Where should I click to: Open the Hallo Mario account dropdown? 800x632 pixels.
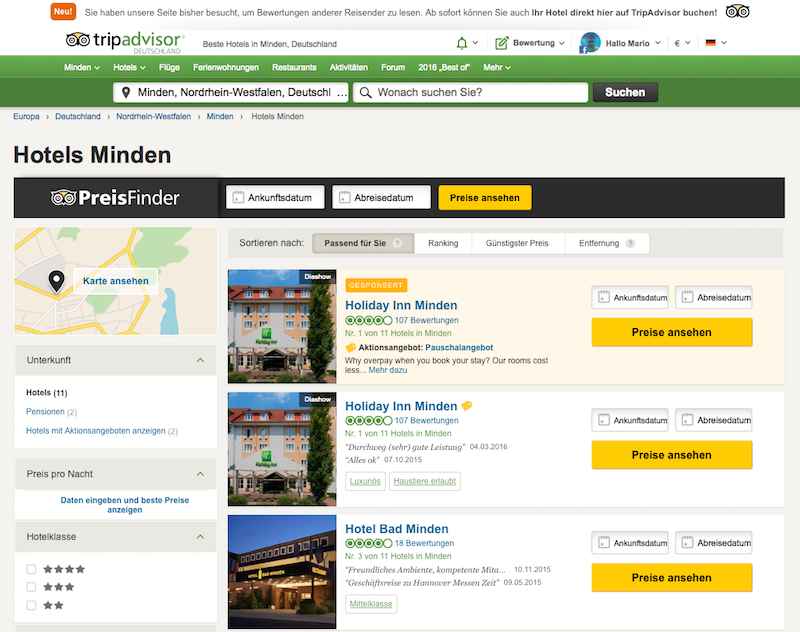pyautogui.click(x=633, y=43)
